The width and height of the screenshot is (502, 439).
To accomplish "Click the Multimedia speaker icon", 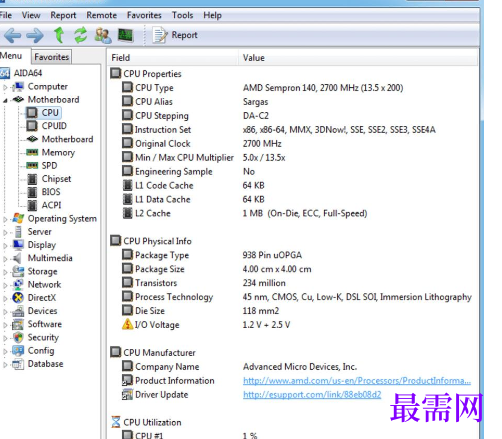I will (17, 258).
